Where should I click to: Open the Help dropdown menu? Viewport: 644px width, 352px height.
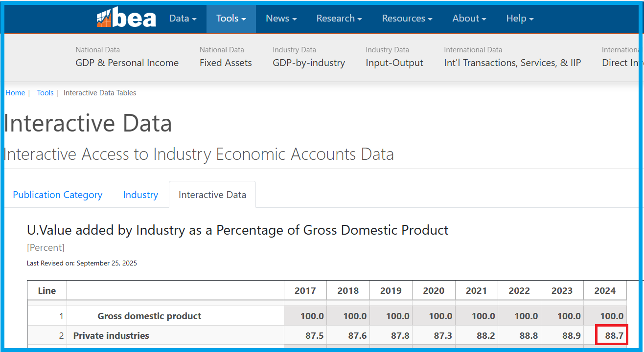[x=519, y=19]
